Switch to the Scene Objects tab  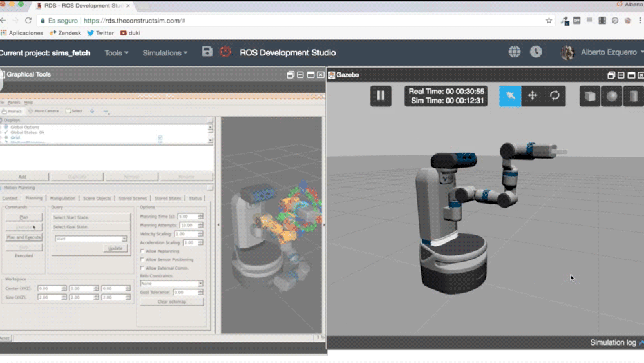pos(97,198)
